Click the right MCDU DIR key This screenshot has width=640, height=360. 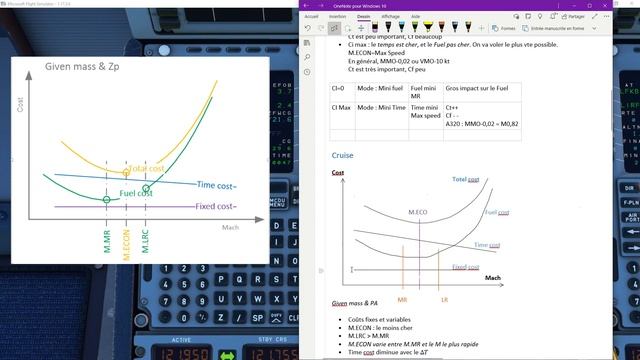[629, 188]
